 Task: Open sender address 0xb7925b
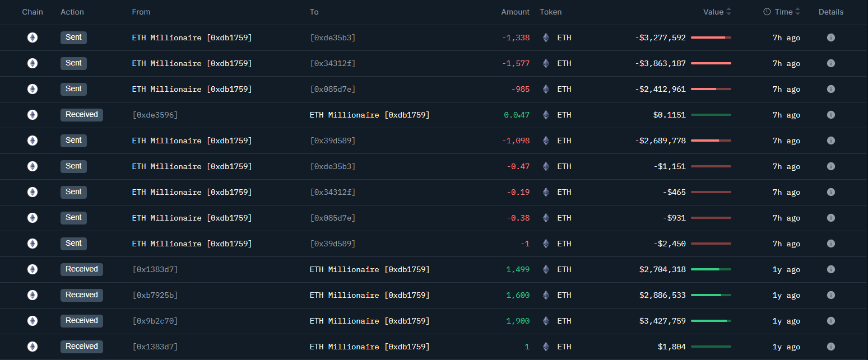click(155, 295)
